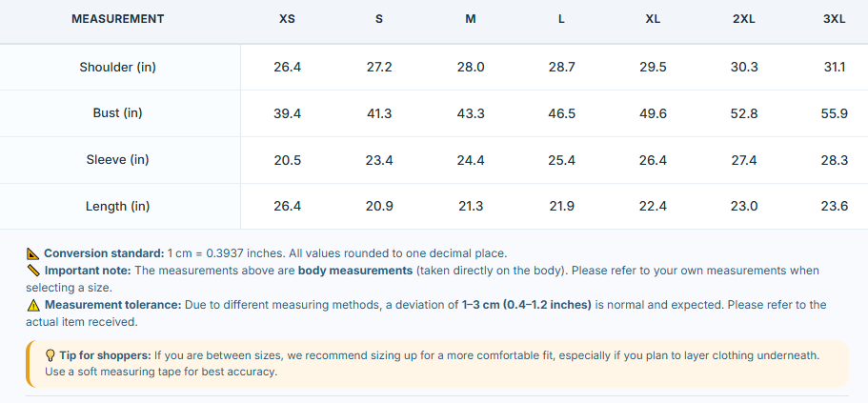
Task: Click the Length value 21.9 for size L
Action: [561, 207]
